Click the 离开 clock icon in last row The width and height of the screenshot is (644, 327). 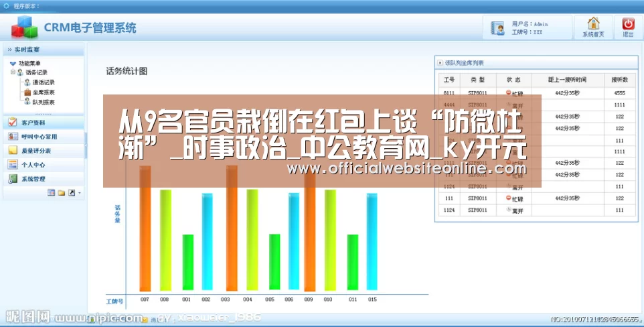[509, 210]
